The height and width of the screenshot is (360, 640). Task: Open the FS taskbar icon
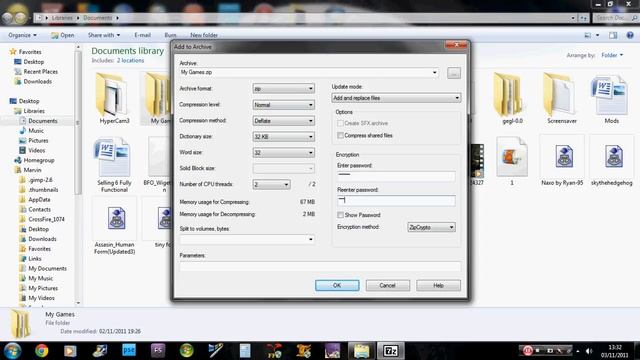click(158, 351)
